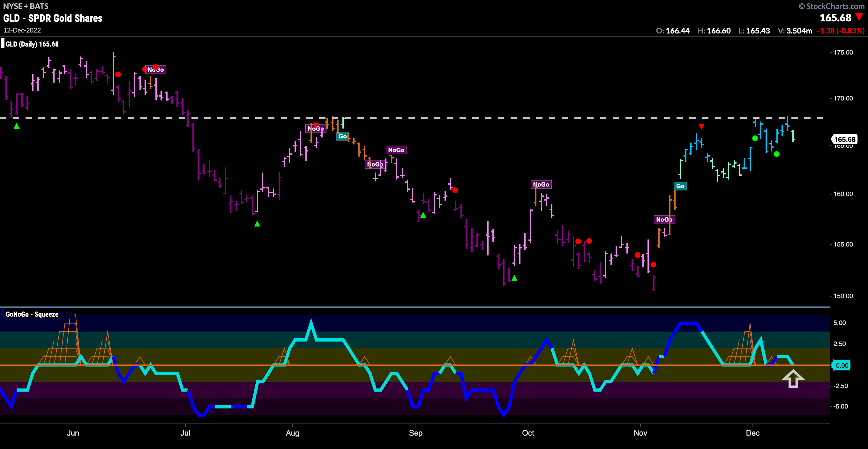Viewport: 868px width, 449px height.
Task: Click the green dot at start of December
Action: [755, 138]
